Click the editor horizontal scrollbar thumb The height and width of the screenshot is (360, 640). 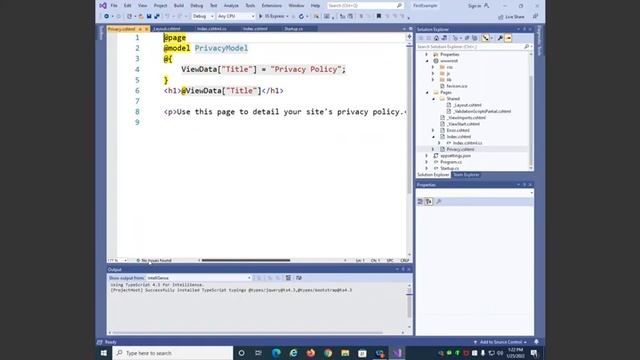tap(246, 260)
